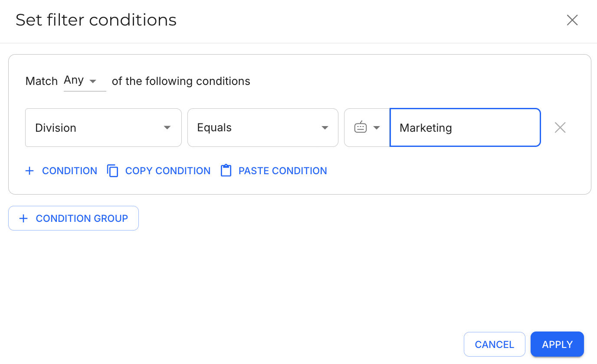The image size is (597, 364).
Task: Apply the filter conditions
Action: coord(557,344)
